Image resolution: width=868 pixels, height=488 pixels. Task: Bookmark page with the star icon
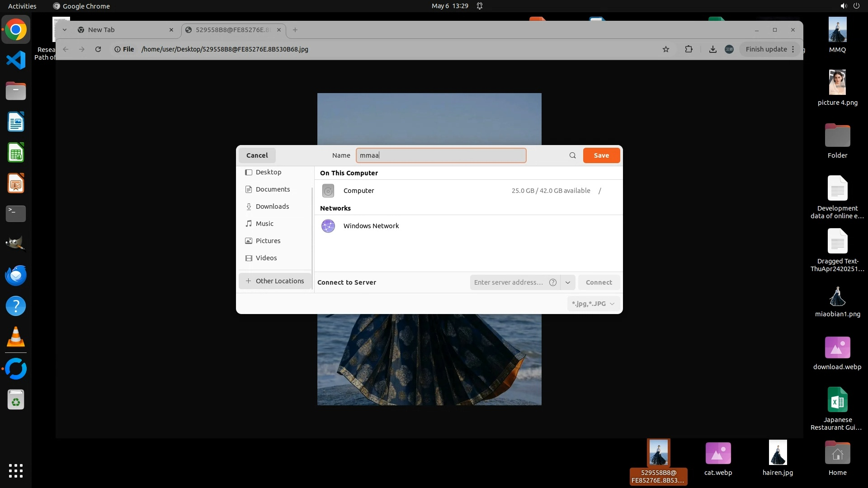point(665,49)
